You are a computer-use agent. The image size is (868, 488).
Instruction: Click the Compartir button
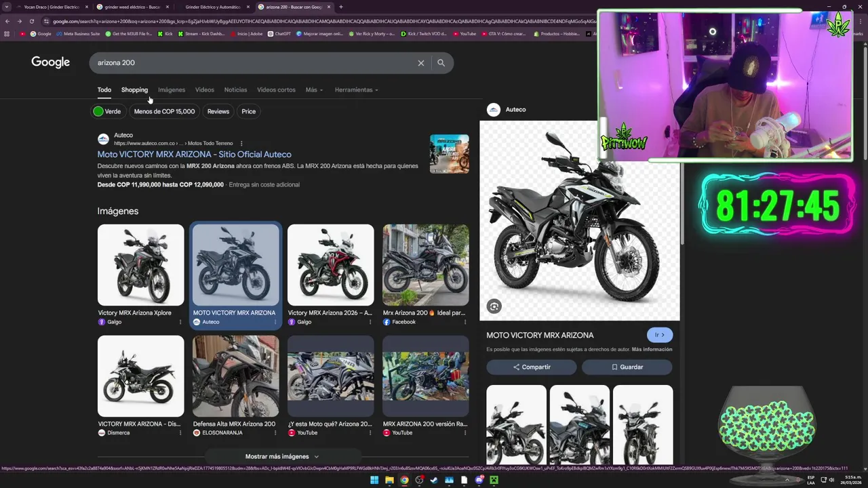532,367
